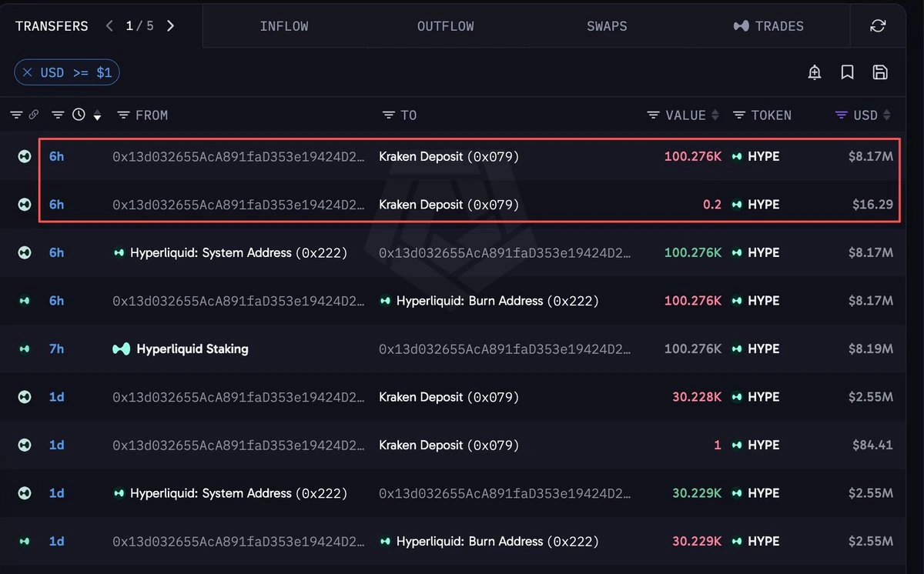Go to the next transfers page
924x574 pixels.
click(170, 26)
